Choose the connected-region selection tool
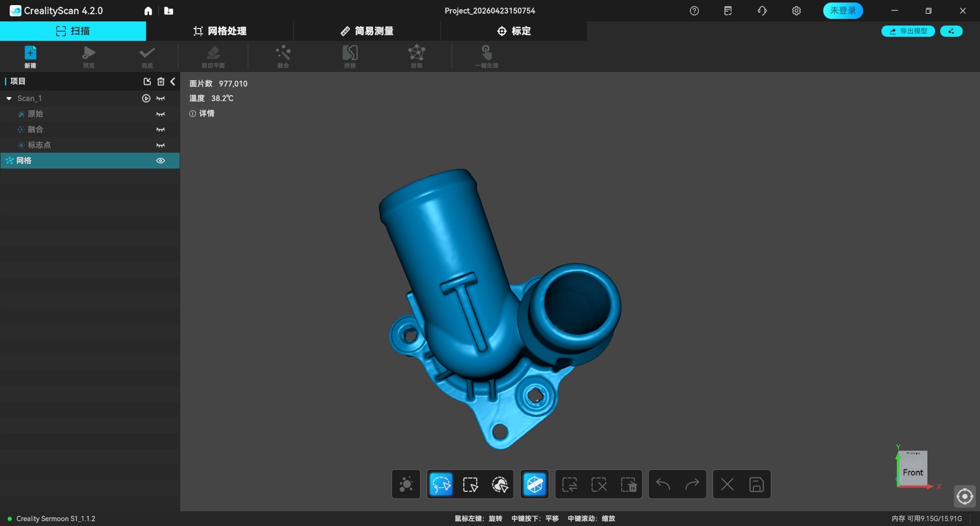 [500, 484]
